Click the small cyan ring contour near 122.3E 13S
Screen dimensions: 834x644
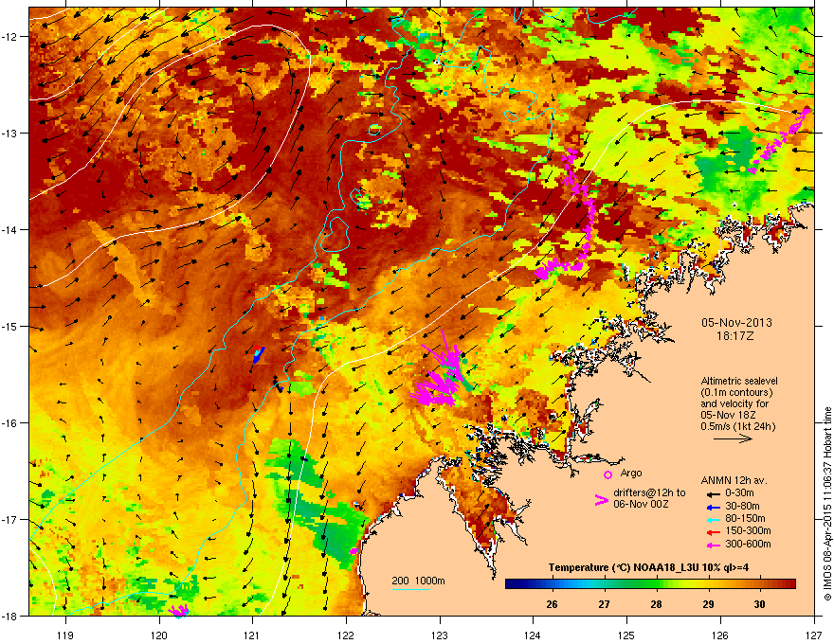[374, 129]
